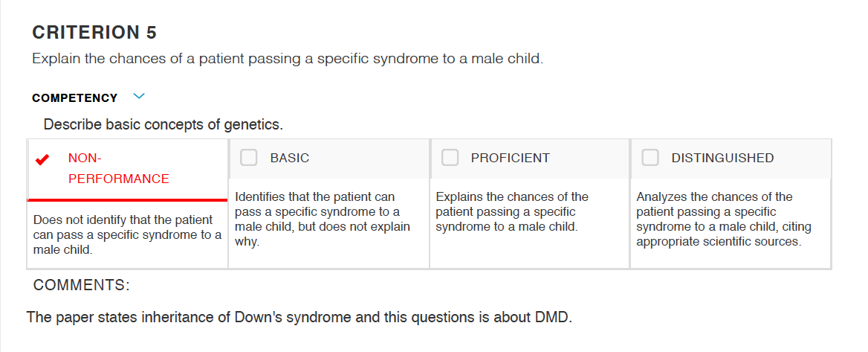The width and height of the screenshot is (868, 352).
Task: Select the PROFICIENT level header text
Action: (x=511, y=158)
